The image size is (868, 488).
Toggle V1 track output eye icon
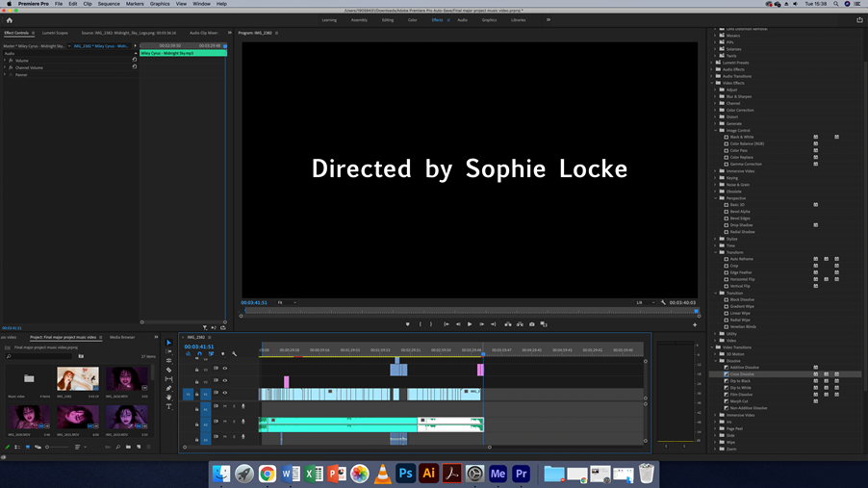[x=225, y=394]
